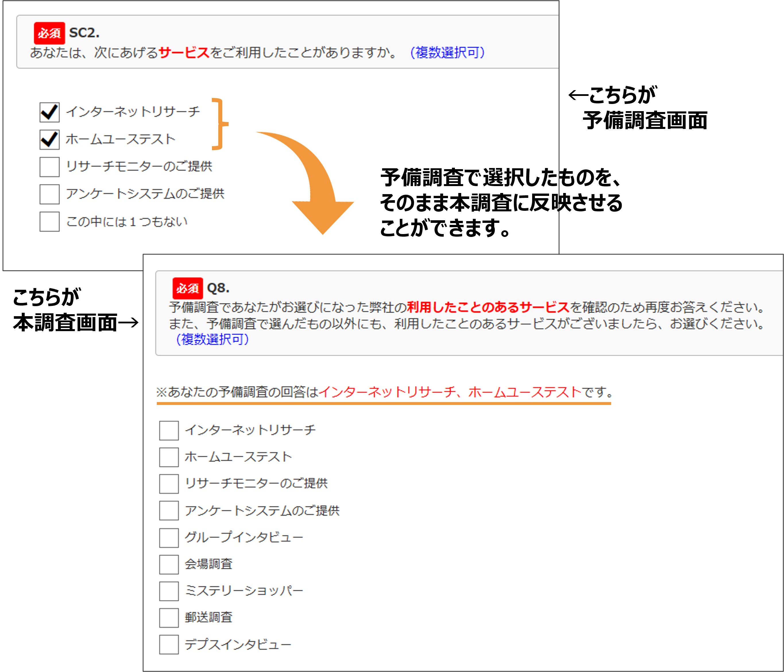This screenshot has width=784, height=672.
Task: Check アンケートシステムのご提供 in SC2
Action: pos(49,194)
